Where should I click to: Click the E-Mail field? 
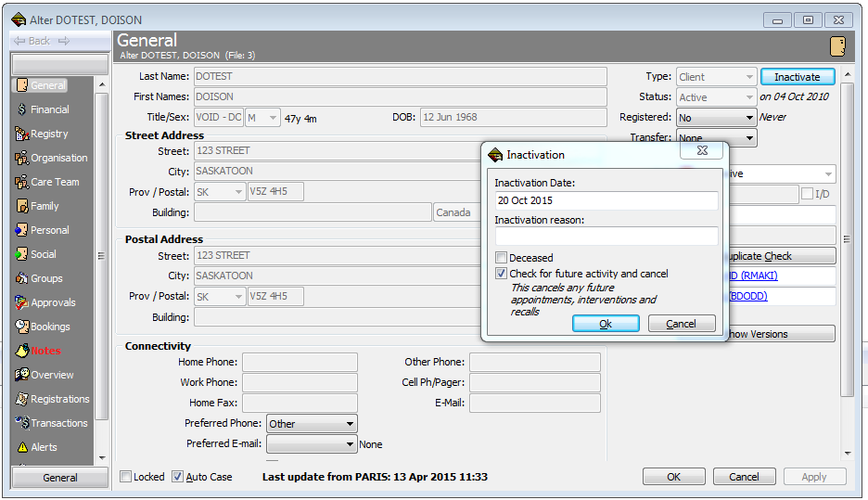(535, 404)
